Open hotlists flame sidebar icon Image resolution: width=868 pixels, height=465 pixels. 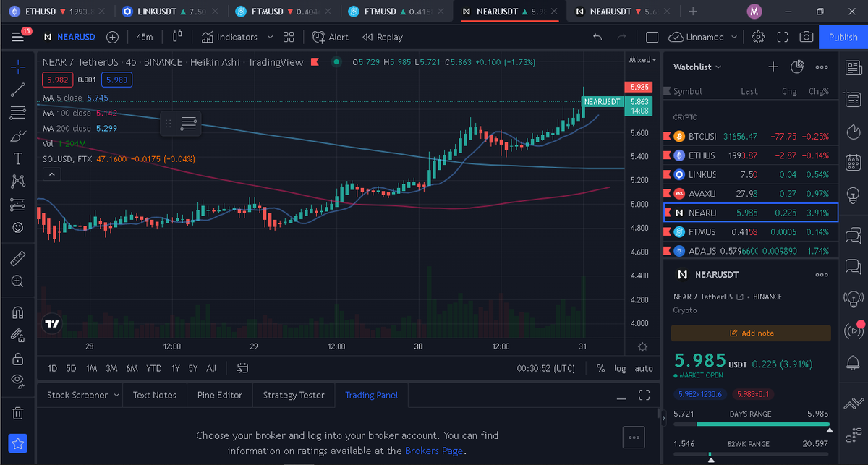point(853,132)
